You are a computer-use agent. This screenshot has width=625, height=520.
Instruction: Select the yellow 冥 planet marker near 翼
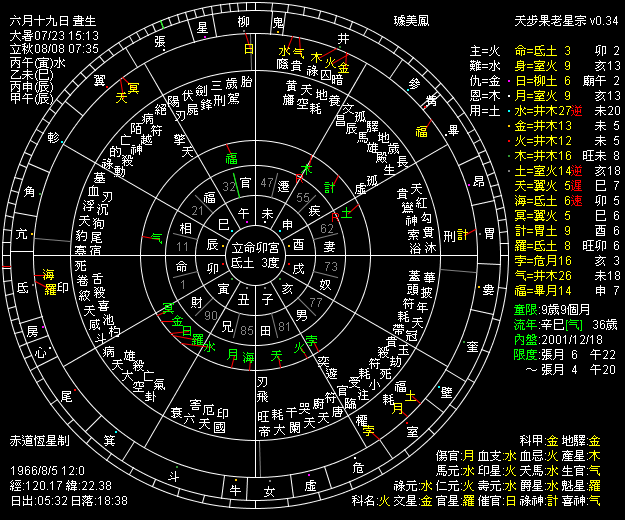[134, 90]
